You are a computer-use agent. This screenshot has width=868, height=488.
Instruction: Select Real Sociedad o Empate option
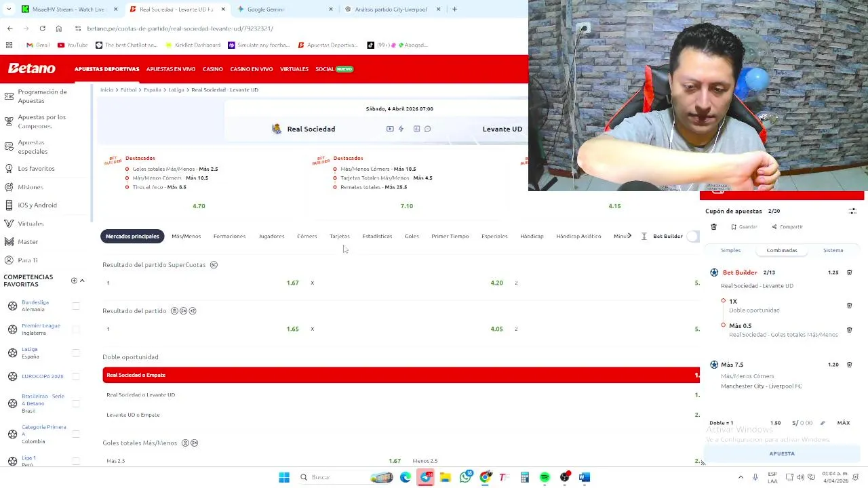[401, 375]
